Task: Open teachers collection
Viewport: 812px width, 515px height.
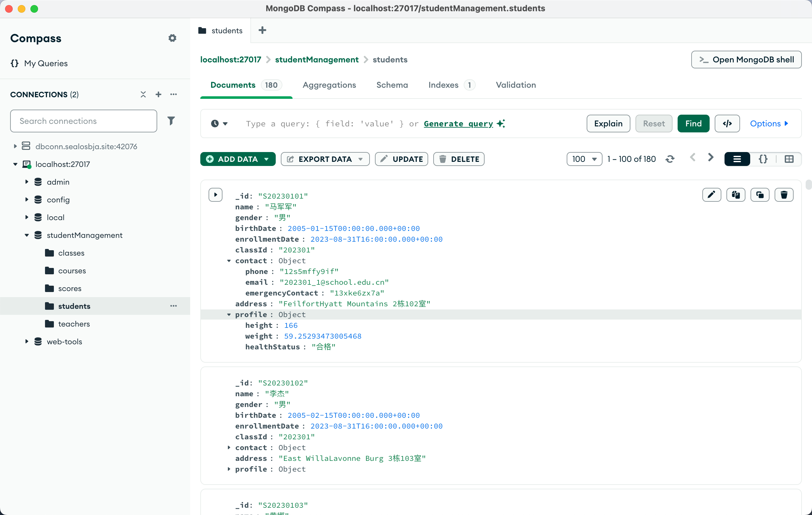Action: tap(74, 324)
